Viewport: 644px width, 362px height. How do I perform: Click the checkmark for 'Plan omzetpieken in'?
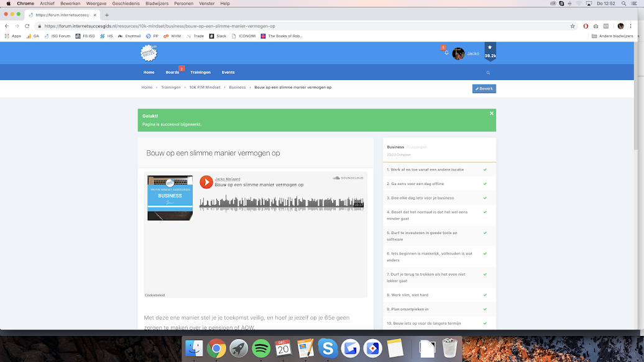click(x=485, y=309)
